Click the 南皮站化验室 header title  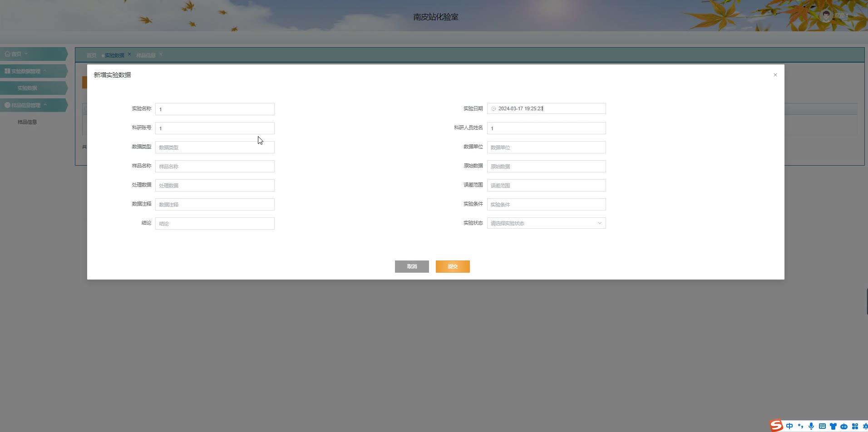coord(436,17)
